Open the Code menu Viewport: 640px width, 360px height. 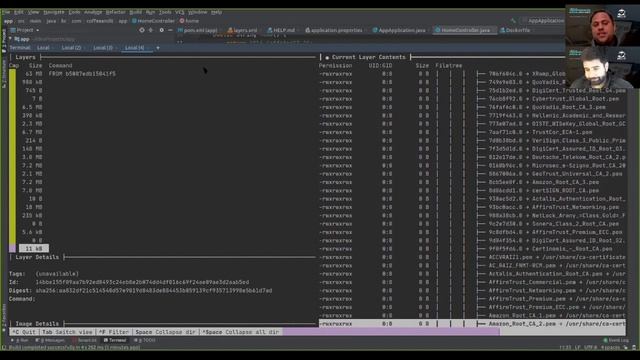pos(74,12)
